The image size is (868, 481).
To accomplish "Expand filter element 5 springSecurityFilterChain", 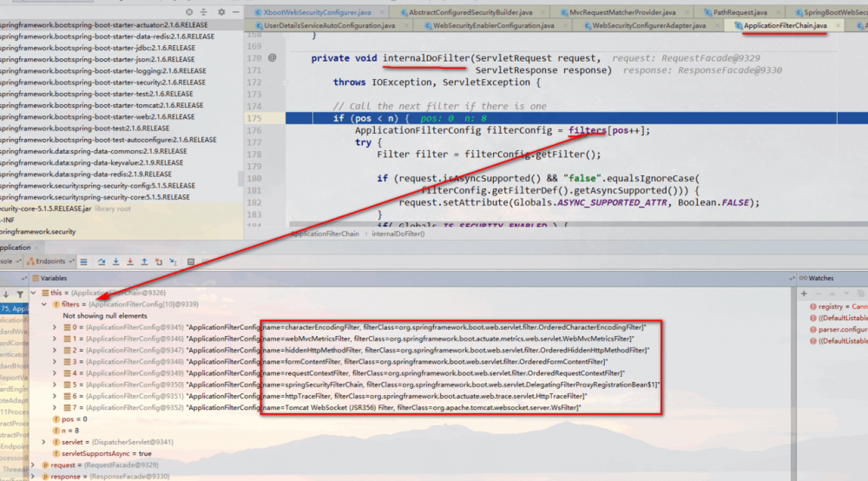I will (54, 385).
